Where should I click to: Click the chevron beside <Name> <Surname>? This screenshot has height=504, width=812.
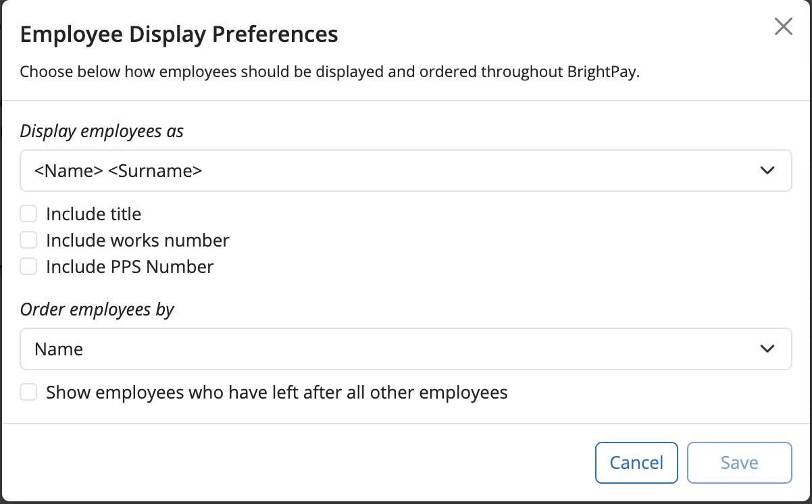[x=767, y=170]
